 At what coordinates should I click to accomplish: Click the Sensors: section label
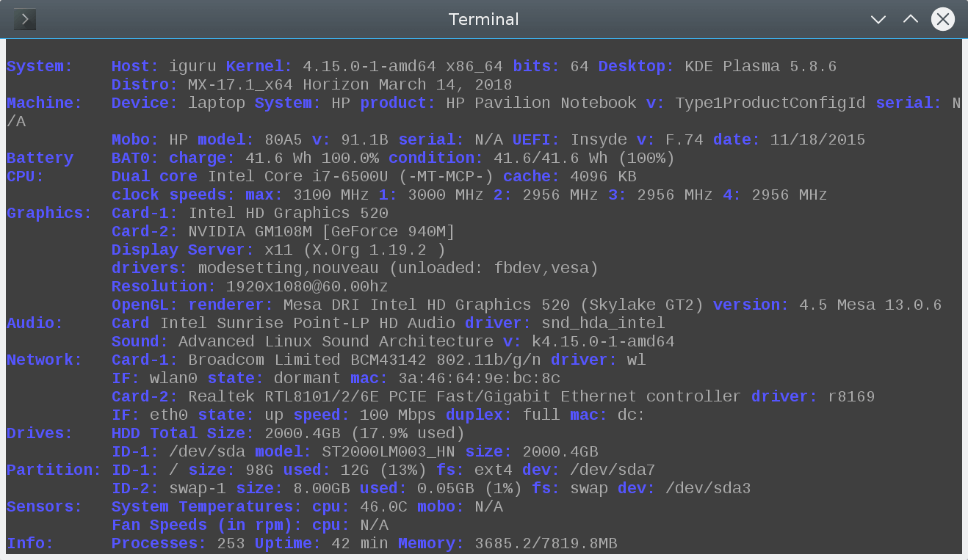coord(45,507)
